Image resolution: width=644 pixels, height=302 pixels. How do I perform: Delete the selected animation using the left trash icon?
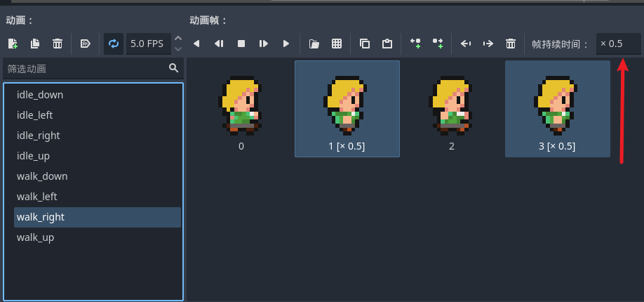[x=58, y=44]
